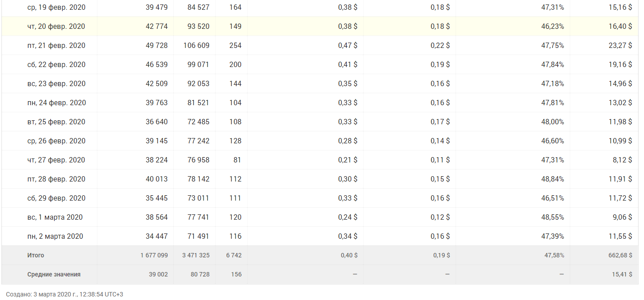Select the 48,84% percentage cell

[x=552, y=179]
